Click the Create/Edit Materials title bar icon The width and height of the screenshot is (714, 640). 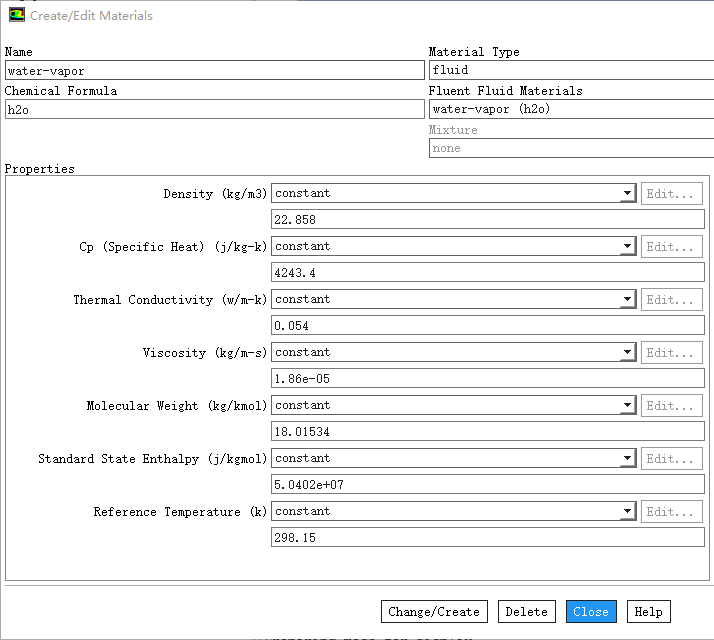click(x=17, y=16)
